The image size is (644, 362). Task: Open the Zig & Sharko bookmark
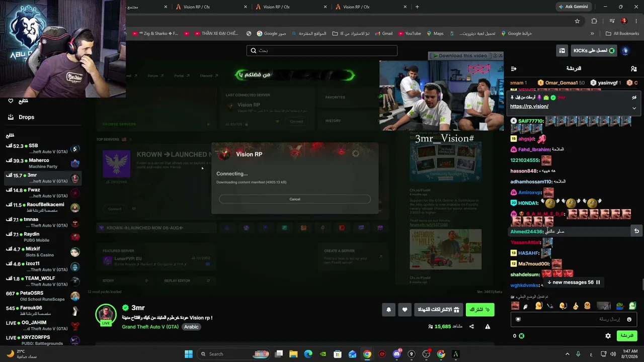(x=155, y=34)
